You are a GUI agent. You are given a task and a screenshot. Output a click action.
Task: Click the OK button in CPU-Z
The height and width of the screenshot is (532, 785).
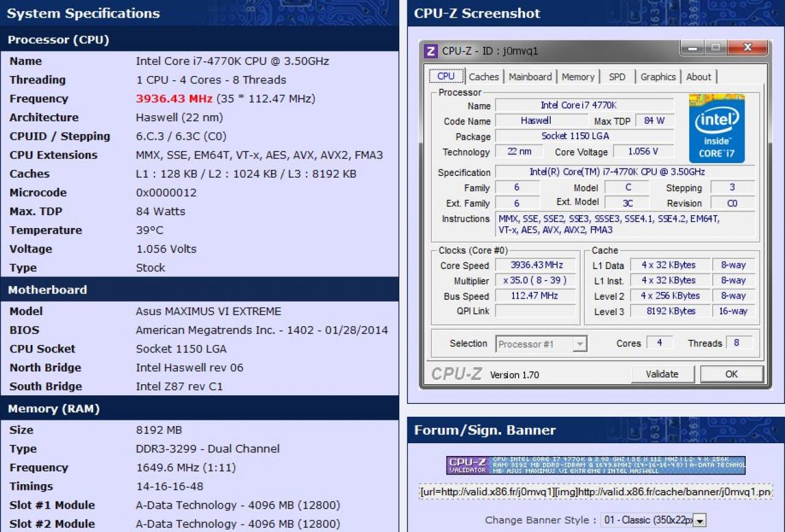point(732,374)
